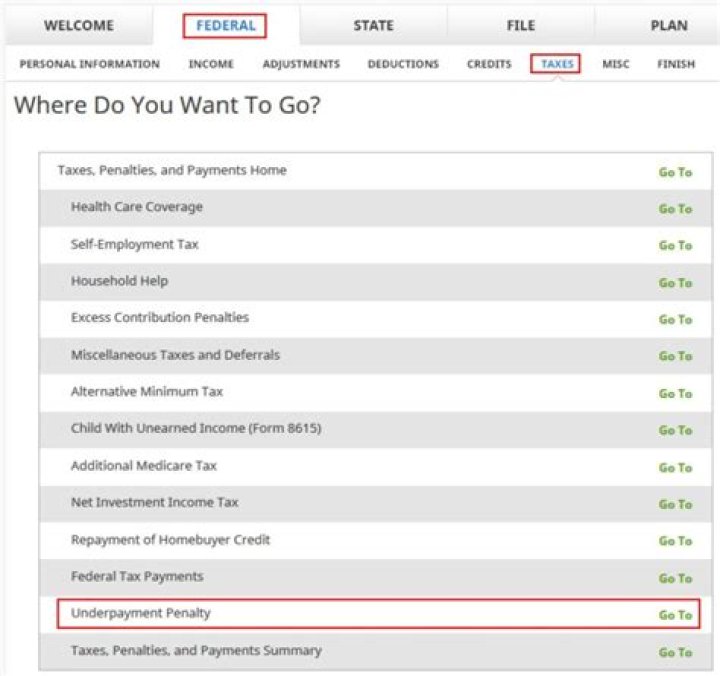Viewport: 720px width, 676px height.
Task: Click Go To for Household Help
Action: click(x=675, y=283)
